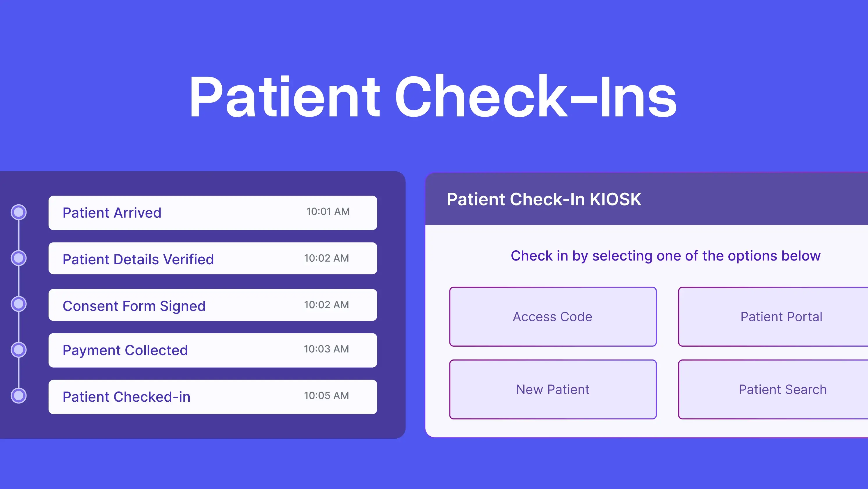Open the Patient Checked-in entry
This screenshot has width=868, height=489.
pos(212,397)
